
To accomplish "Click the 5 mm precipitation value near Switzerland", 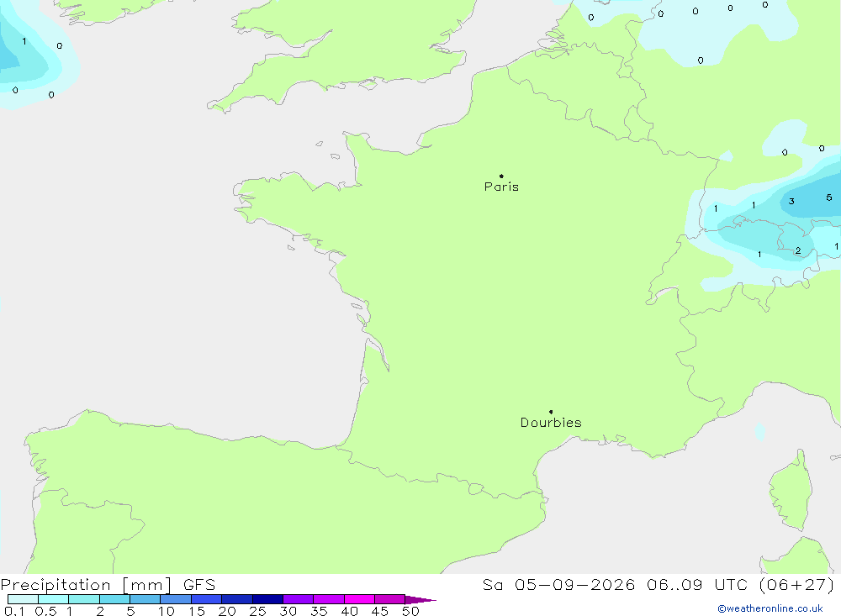I will tap(828, 197).
